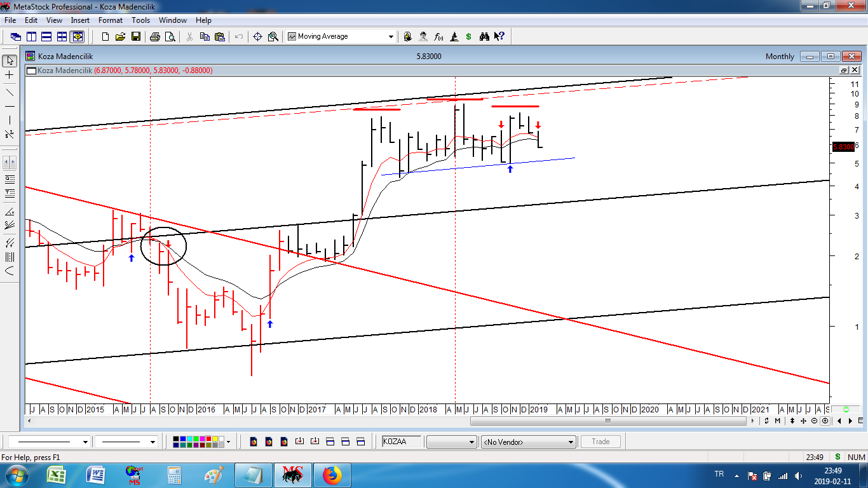Click the context help arrow-question icon
The width and height of the screenshot is (868, 488).
(x=499, y=37)
